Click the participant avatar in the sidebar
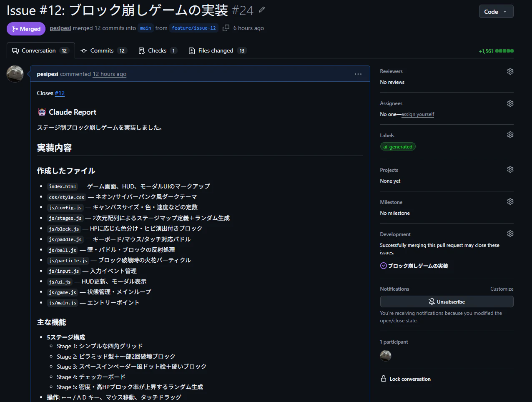Viewport: 532px width, 402px height. (x=386, y=356)
